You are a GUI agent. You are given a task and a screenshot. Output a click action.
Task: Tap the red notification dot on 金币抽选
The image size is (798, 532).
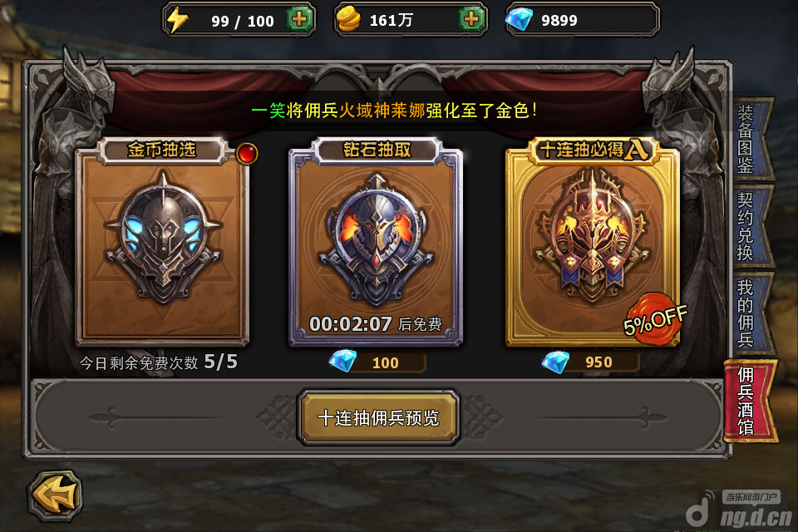point(247,153)
